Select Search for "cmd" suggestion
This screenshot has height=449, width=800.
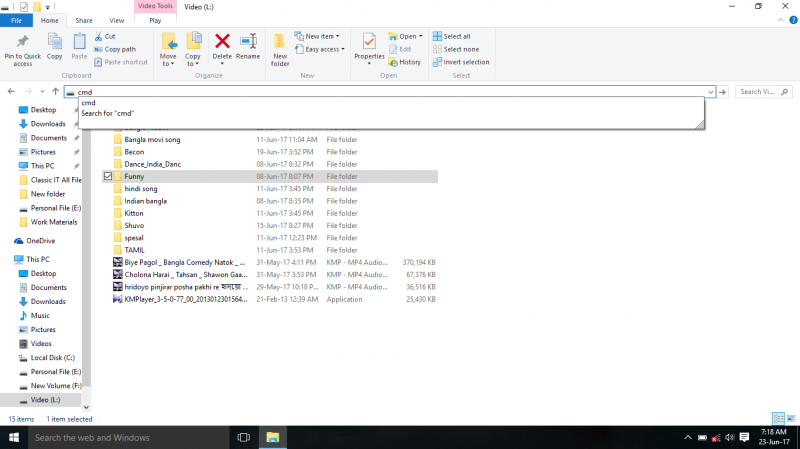(391, 113)
